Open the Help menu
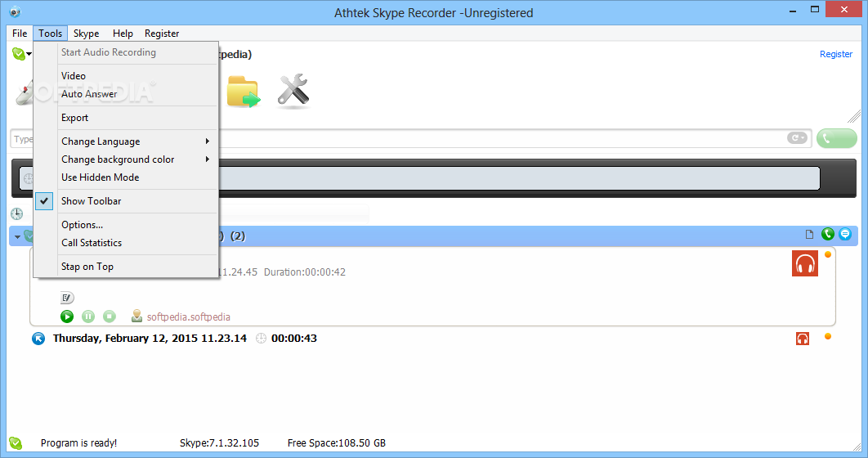868x458 pixels. pyautogui.click(x=123, y=34)
